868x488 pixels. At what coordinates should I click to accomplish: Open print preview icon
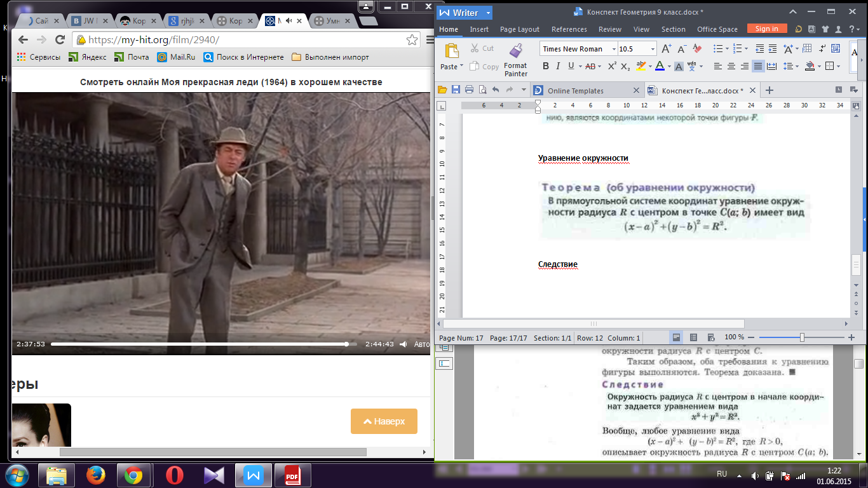[x=482, y=90]
